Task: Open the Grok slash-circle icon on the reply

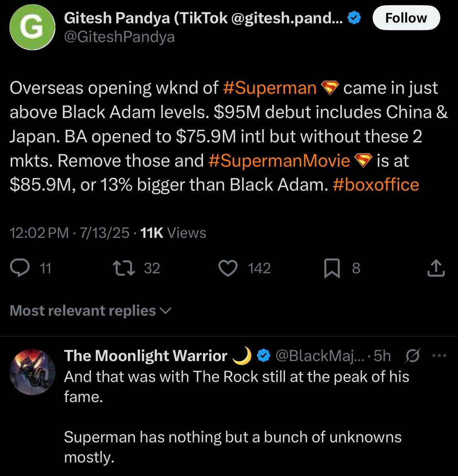Action: (413, 356)
